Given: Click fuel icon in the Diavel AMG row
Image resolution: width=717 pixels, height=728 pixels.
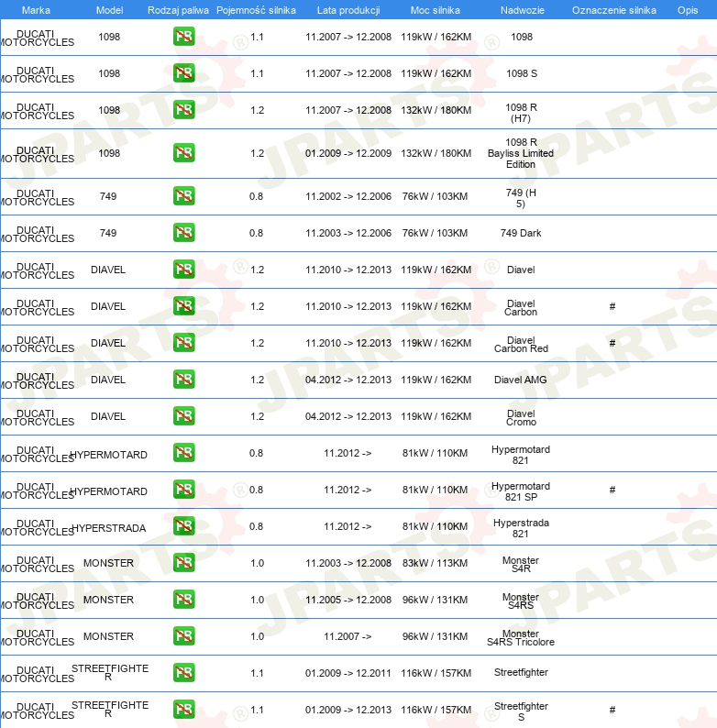Looking at the screenshot, I should [184, 380].
